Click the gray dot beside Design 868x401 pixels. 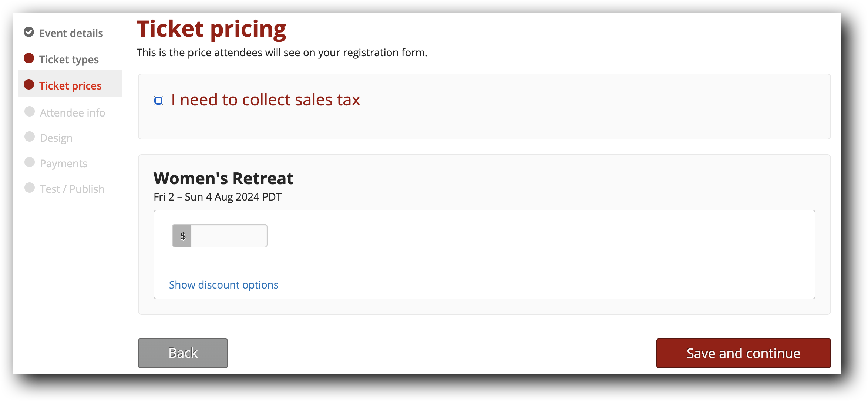(x=30, y=137)
